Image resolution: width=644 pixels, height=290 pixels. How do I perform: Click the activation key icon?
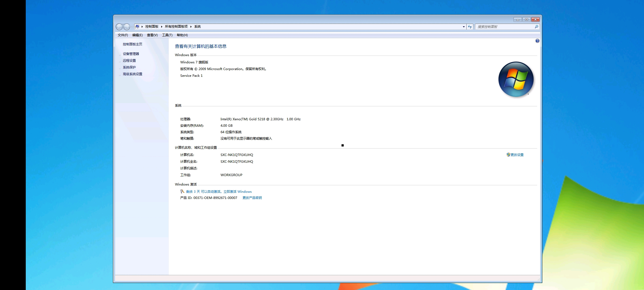[x=182, y=191]
